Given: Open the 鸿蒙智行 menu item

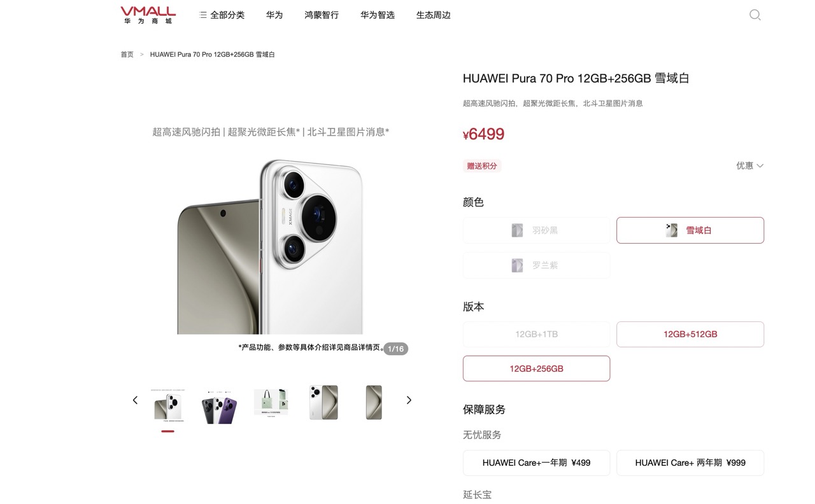Looking at the screenshot, I should click(x=322, y=15).
